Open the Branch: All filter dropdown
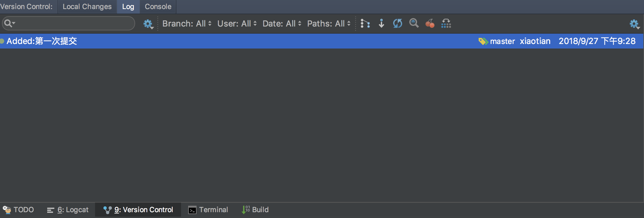644x218 pixels. point(187,24)
